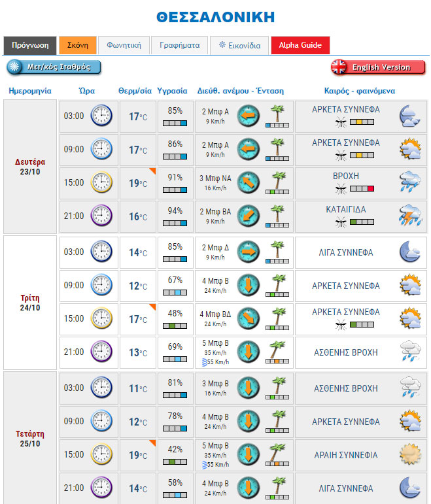The height and width of the screenshot is (504, 431).
Task: Click the wind compass for Wednesday 15:00
Action: pyautogui.click(x=248, y=454)
